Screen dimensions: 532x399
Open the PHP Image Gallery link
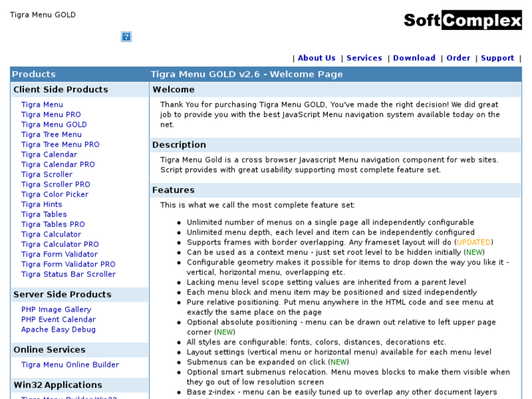(x=56, y=310)
